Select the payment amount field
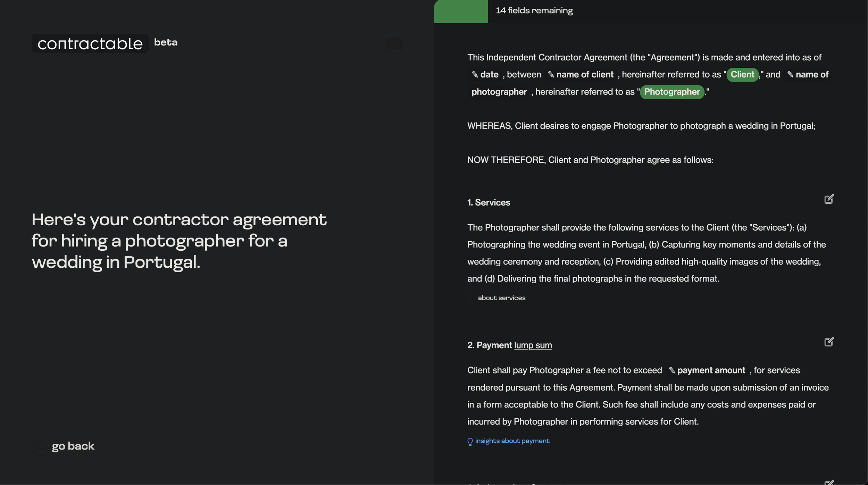Image resolution: width=868 pixels, height=485 pixels. pyautogui.click(x=707, y=370)
